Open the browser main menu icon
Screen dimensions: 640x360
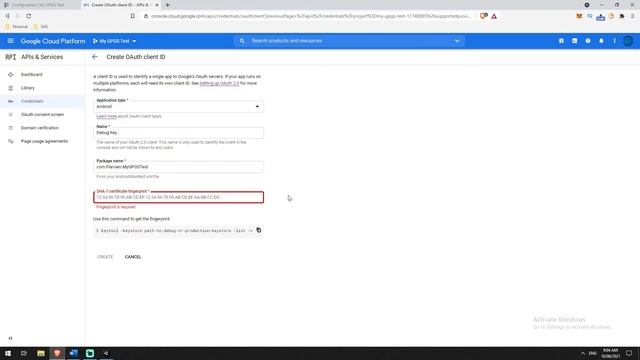point(632,16)
